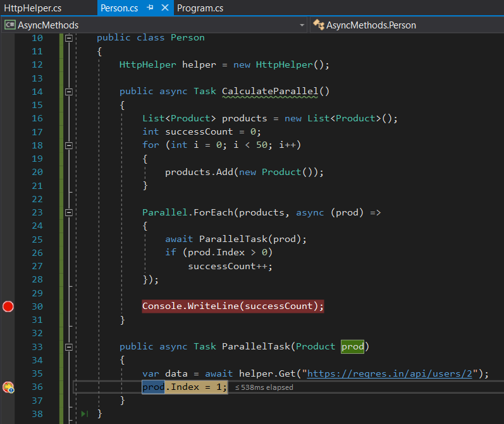Screen dimensions: 504x424
Task: Click the run-to-click glyph on line 38
Action: [85, 414]
